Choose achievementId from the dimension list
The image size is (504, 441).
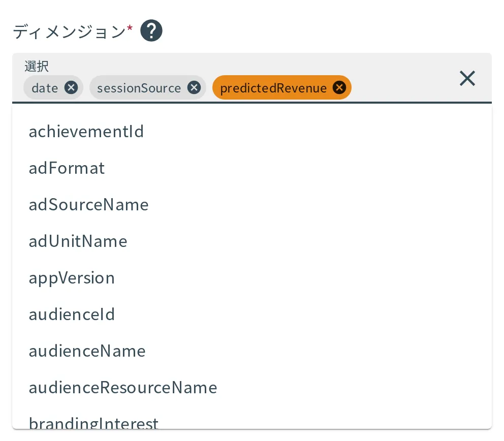[252, 132]
